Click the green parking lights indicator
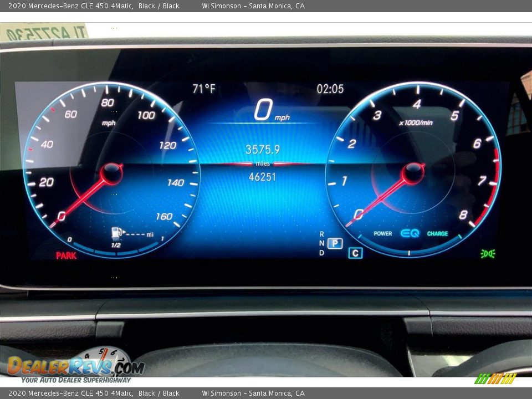Screen dimensions: 532x399 pos(488,253)
